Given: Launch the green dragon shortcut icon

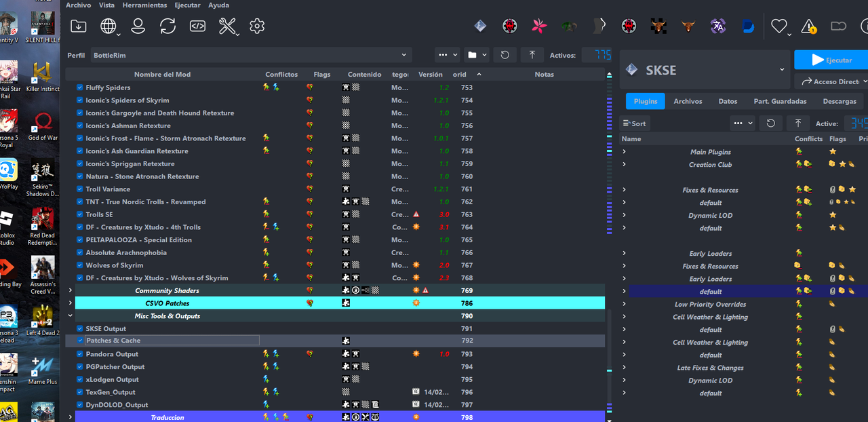Looking at the screenshot, I should click(x=569, y=26).
